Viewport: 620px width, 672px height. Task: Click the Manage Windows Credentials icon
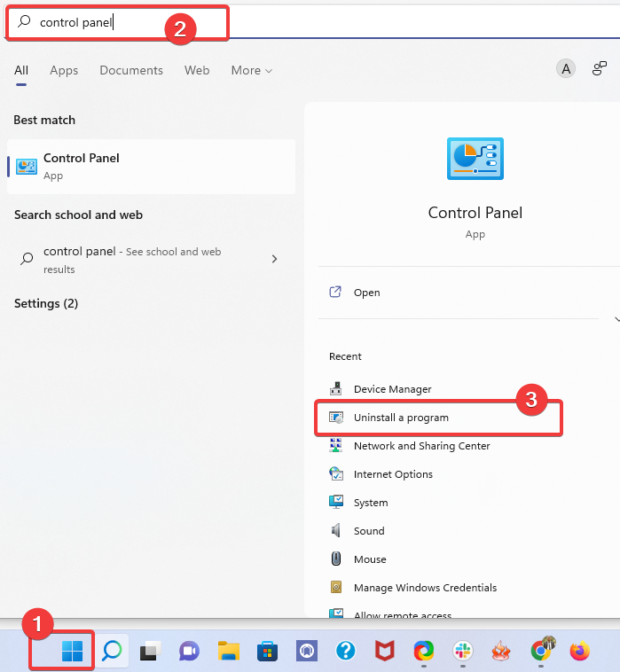(336, 587)
